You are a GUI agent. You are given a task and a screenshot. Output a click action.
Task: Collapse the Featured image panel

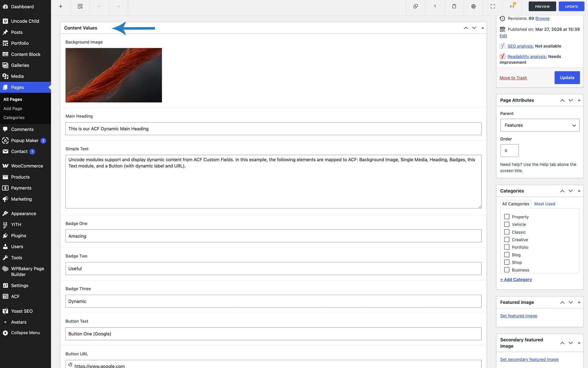[x=579, y=302]
